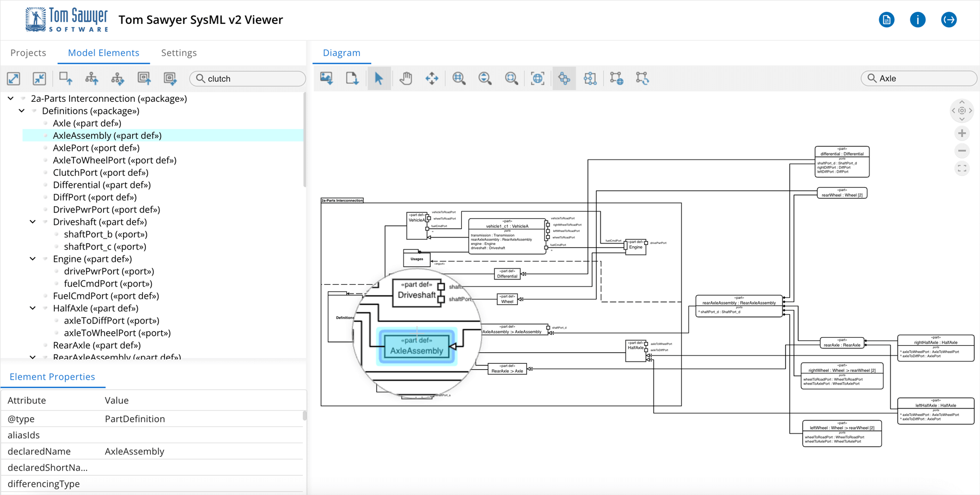Toggle the currently active Layout tool
Viewport: 980px width, 495px height.
[x=564, y=78]
